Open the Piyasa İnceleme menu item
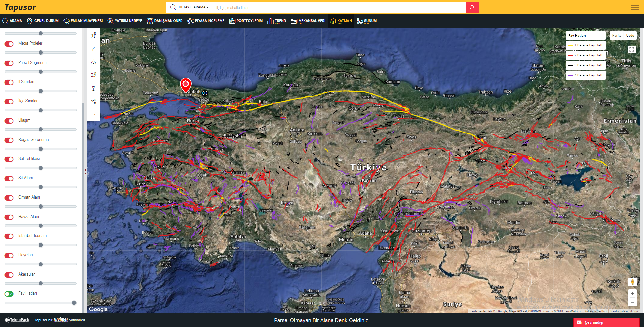This screenshot has height=327, width=644. tap(206, 21)
